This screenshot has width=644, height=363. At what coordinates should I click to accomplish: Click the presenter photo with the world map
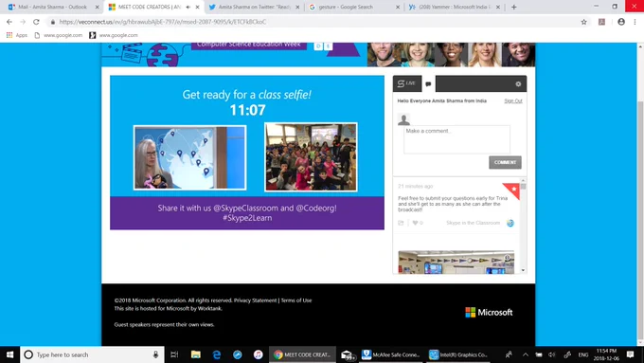click(189, 158)
